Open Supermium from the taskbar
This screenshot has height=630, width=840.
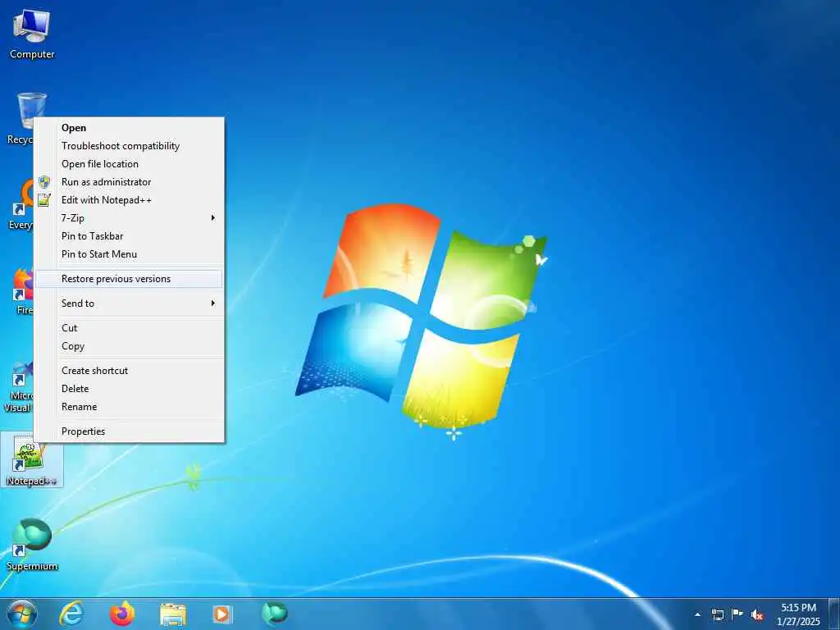click(x=274, y=614)
